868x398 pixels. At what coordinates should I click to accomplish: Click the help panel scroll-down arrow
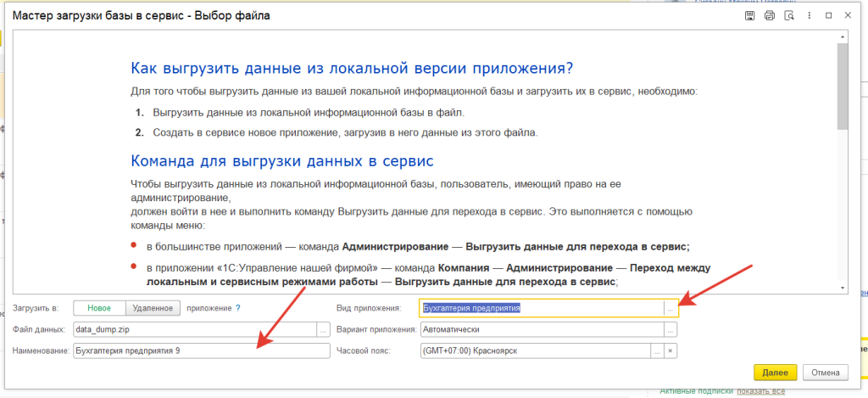(843, 288)
